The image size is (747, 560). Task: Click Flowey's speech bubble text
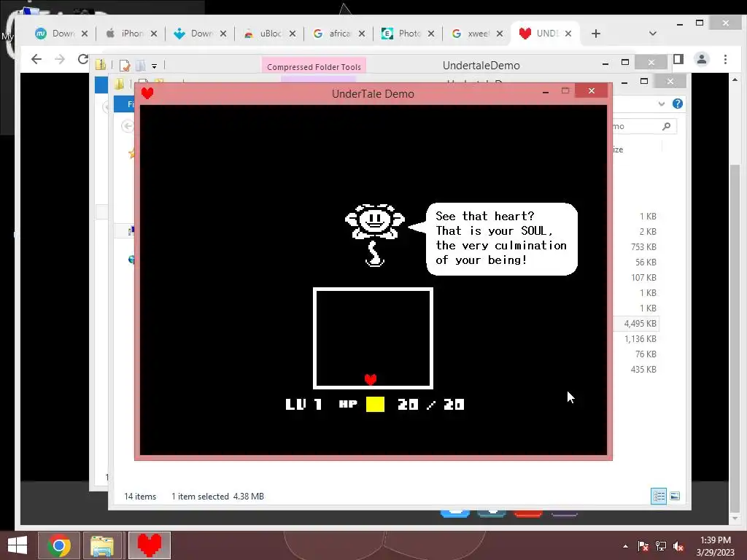click(x=500, y=238)
